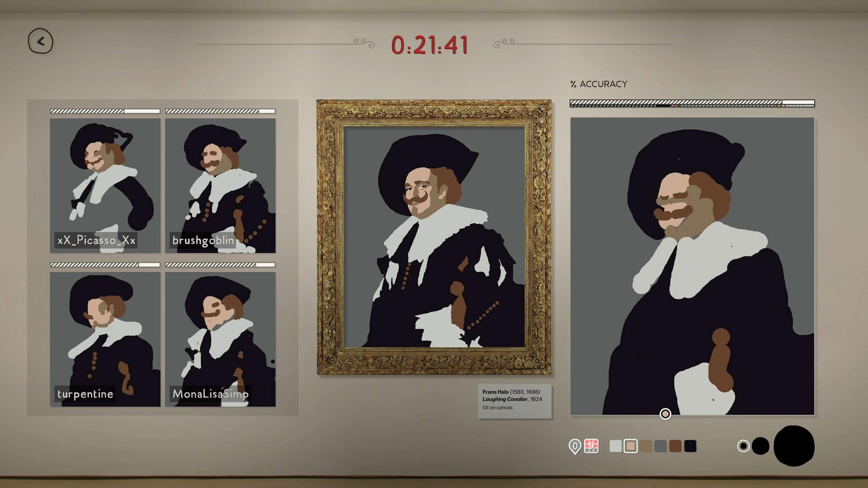
Task: Select the near-black navy swatch
Action: [690, 446]
